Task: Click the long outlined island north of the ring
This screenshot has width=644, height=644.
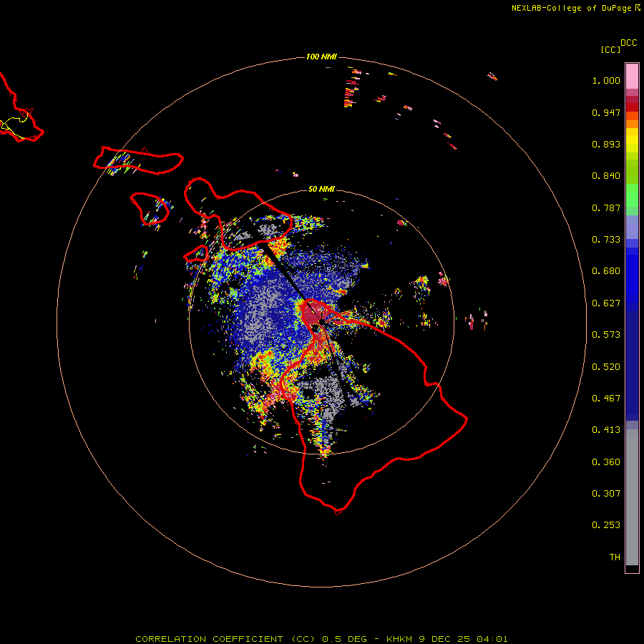Action: 138,160
